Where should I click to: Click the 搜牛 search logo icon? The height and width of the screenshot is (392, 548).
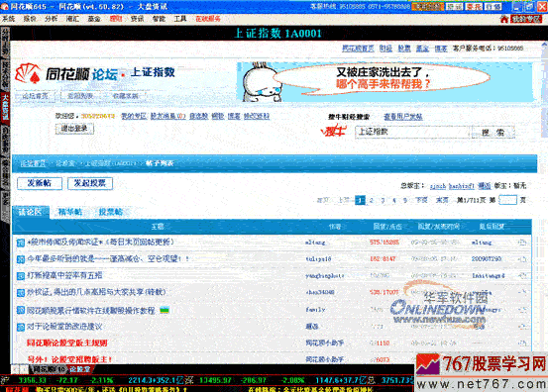point(334,131)
